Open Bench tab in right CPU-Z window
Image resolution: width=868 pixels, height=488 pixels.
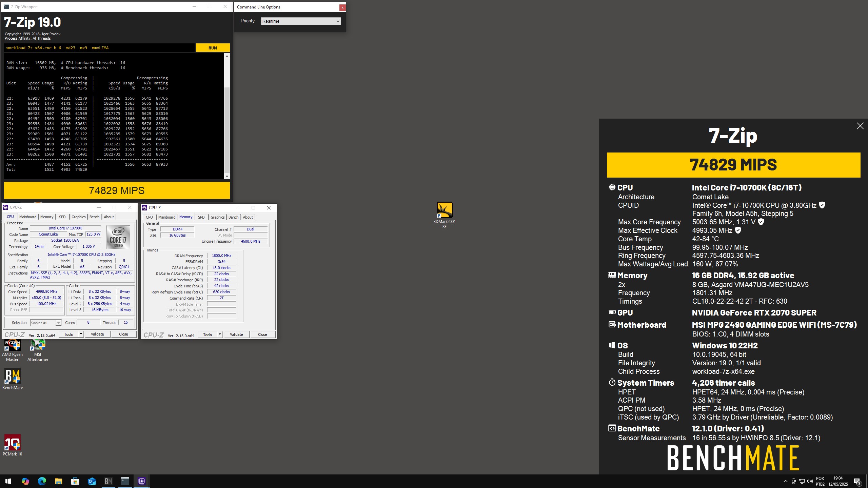pos(234,217)
